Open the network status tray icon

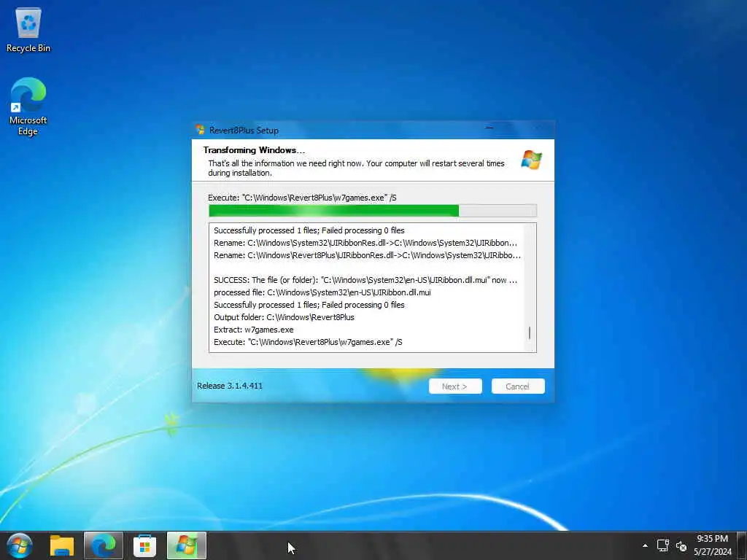[x=662, y=545]
